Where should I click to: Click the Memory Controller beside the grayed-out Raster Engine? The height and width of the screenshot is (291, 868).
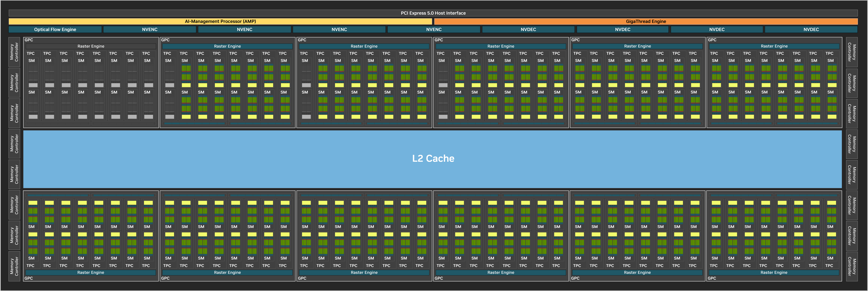14,52
